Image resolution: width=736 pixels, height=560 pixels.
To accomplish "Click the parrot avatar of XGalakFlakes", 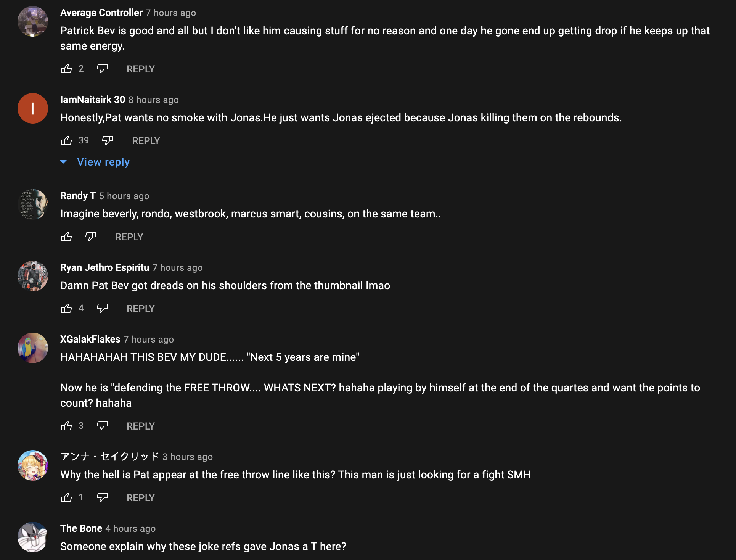I will click(x=33, y=348).
